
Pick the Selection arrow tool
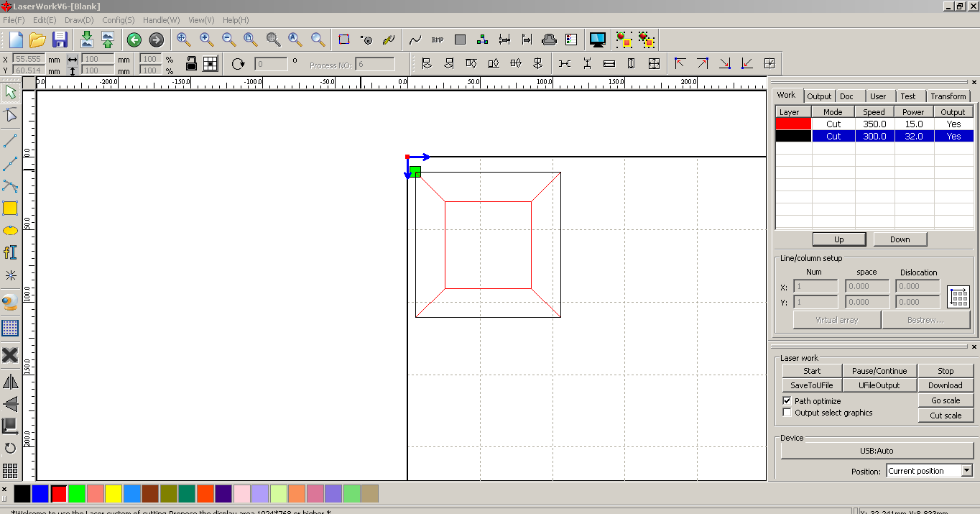click(10, 92)
